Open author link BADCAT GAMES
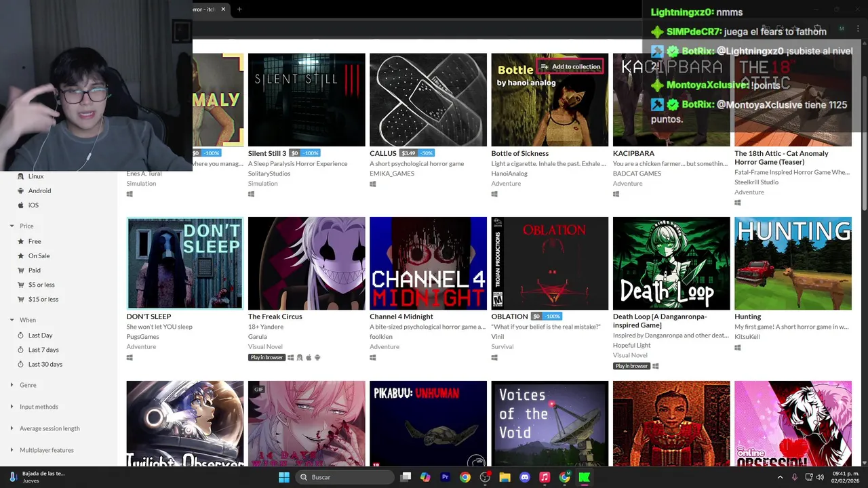This screenshot has width=868, height=488. pos(637,174)
